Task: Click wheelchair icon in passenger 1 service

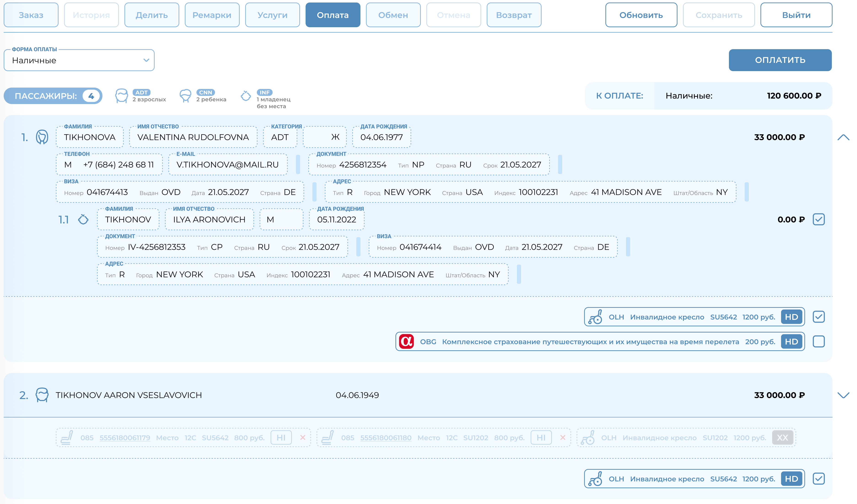Action: click(x=595, y=317)
